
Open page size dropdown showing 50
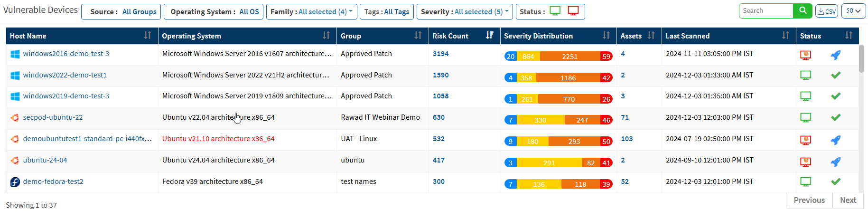pyautogui.click(x=853, y=11)
